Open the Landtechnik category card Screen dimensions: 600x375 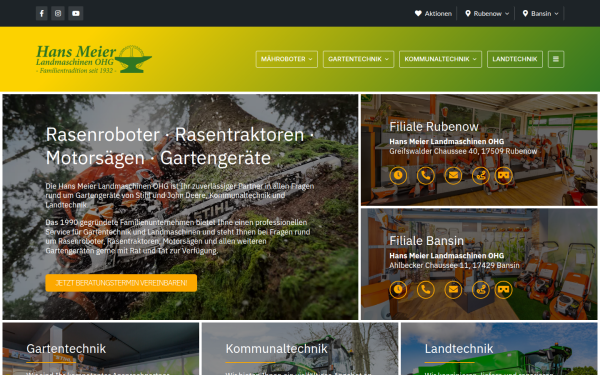[499, 349]
